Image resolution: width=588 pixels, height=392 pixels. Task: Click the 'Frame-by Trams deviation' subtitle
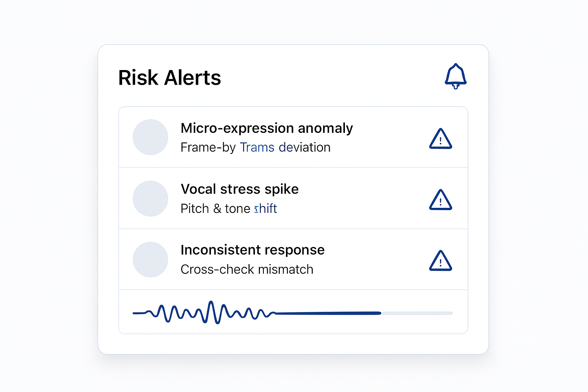[x=255, y=147]
